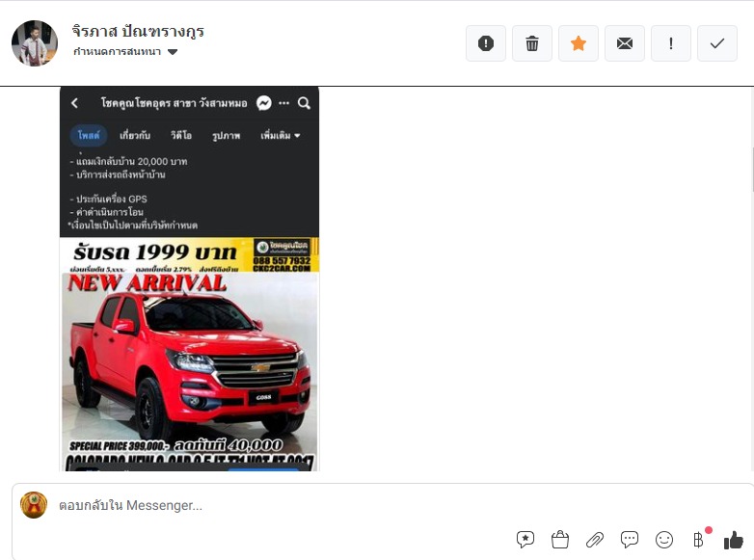Select the โพสต์ tab in screenshot
Image resolution: width=754 pixels, height=560 pixels.
coord(89,136)
